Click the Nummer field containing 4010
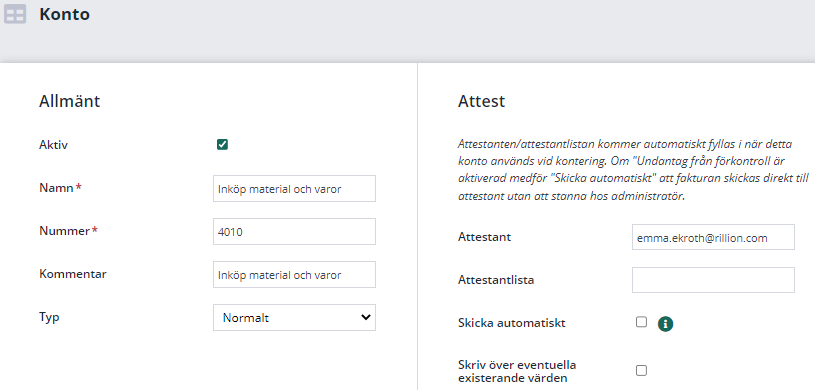This screenshot has width=815, height=390. (294, 231)
